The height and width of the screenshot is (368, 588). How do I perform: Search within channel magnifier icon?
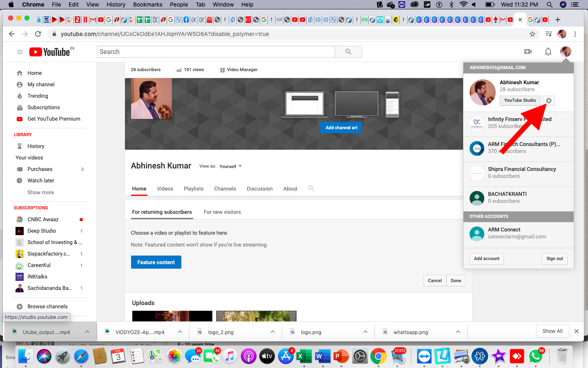pyautogui.click(x=311, y=188)
